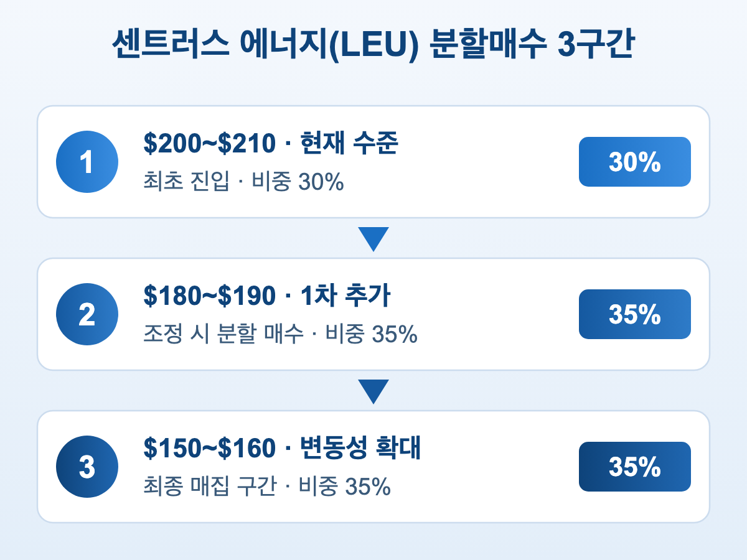
Task: Click the circled number 2 icon
Action: (87, 314)
